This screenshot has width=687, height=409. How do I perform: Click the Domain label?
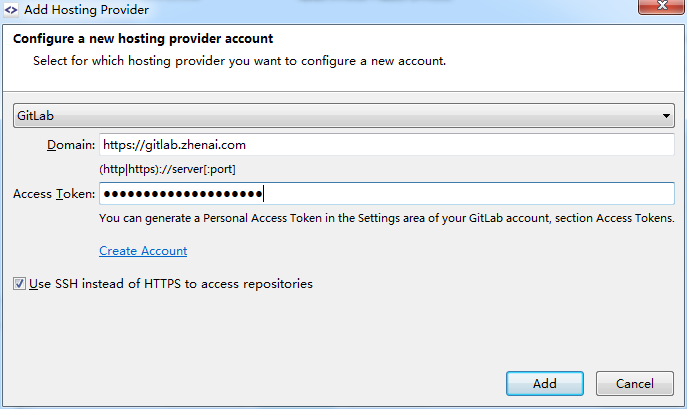click(x=70, y=146)
